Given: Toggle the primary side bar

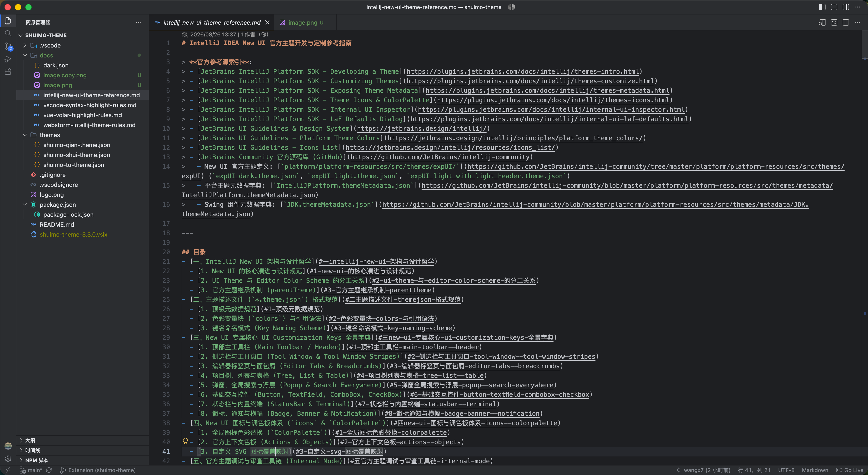Looking at the screenshot, I should click(822, 7).
